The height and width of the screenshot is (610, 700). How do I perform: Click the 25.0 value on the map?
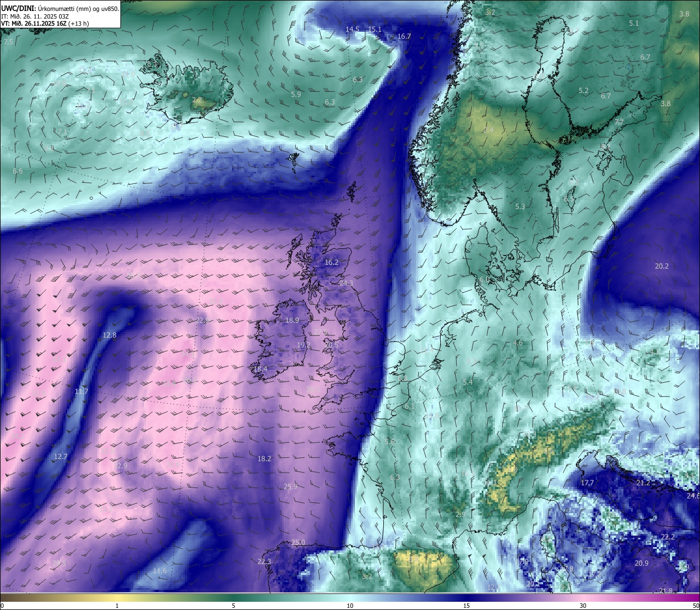point(298,542)
